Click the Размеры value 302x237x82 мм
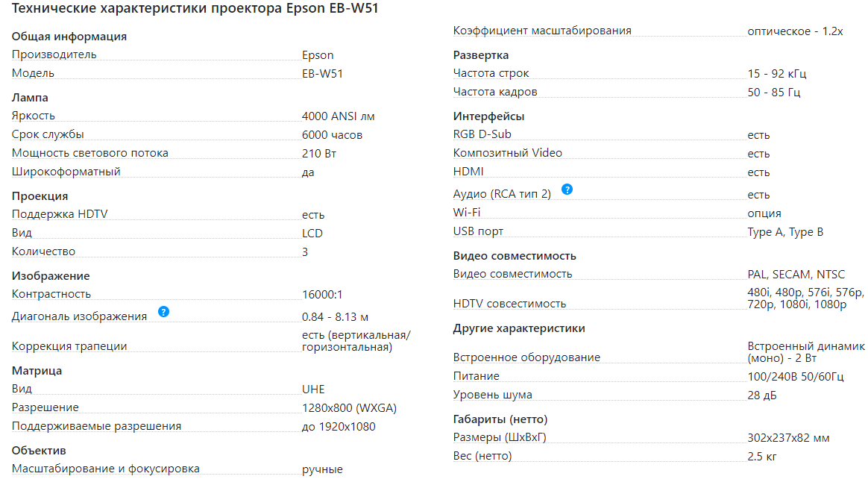The width and height of the screenshot is (868, 488). click(788, 438)
